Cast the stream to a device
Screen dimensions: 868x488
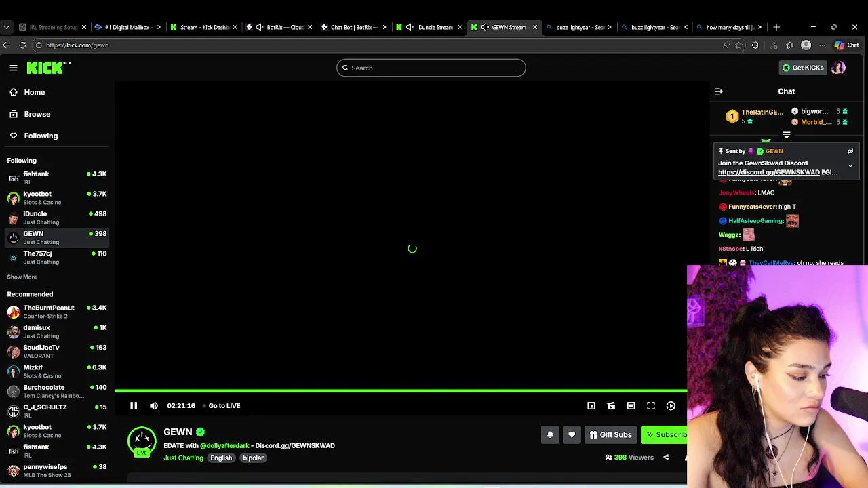[611, 405]
